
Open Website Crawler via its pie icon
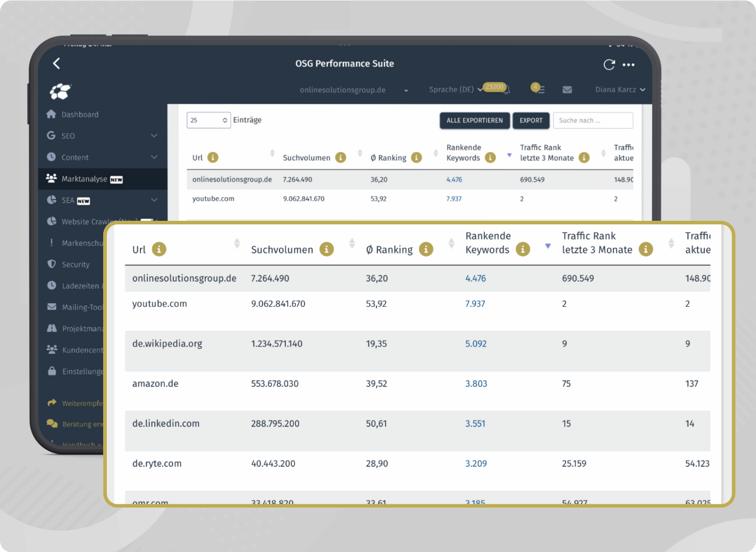52,221
